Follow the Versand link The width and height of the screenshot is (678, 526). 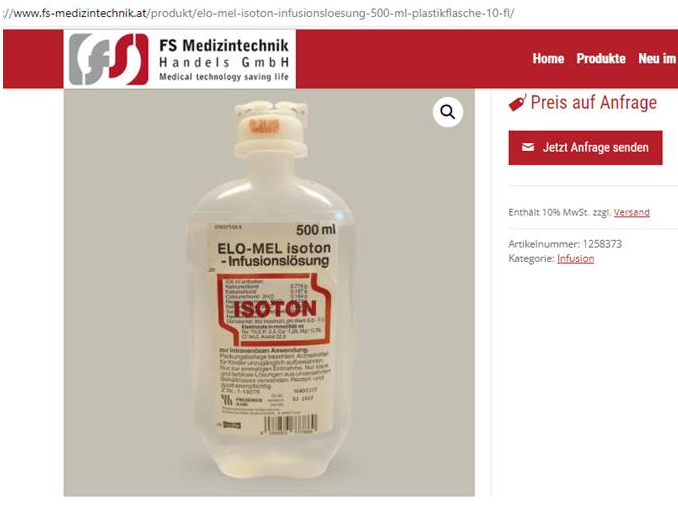[631, 212]
